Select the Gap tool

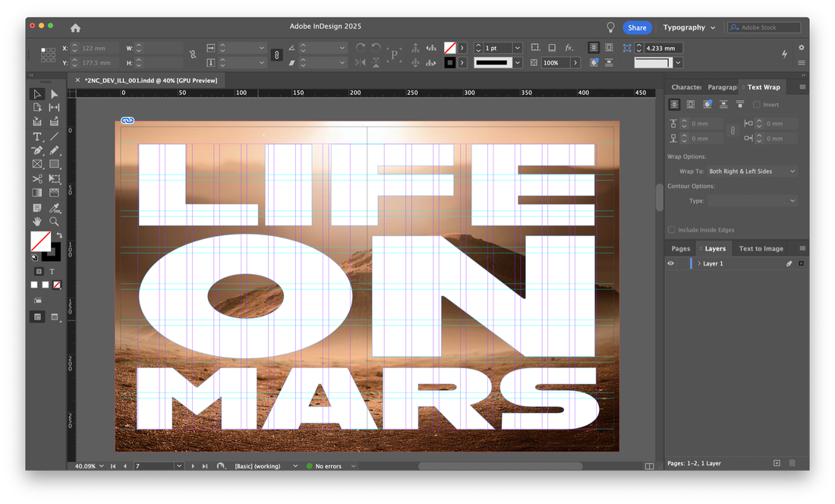coord(55,108)
